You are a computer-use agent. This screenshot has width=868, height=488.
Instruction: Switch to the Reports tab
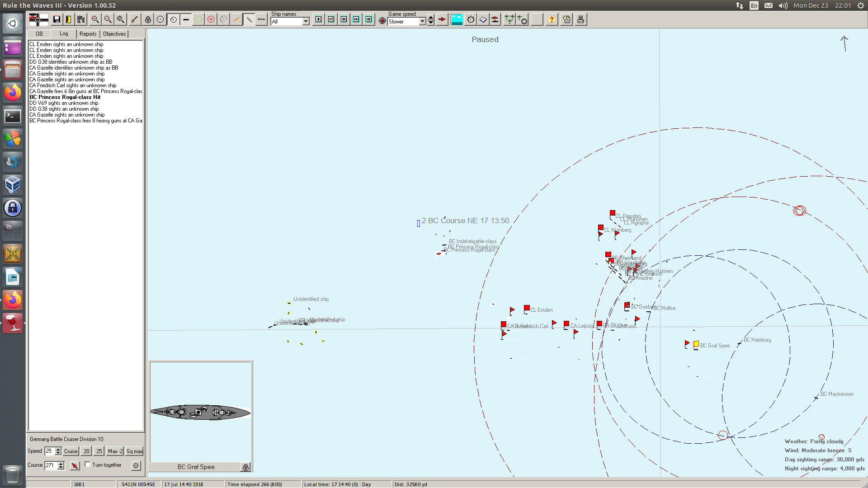click(88, 34)
